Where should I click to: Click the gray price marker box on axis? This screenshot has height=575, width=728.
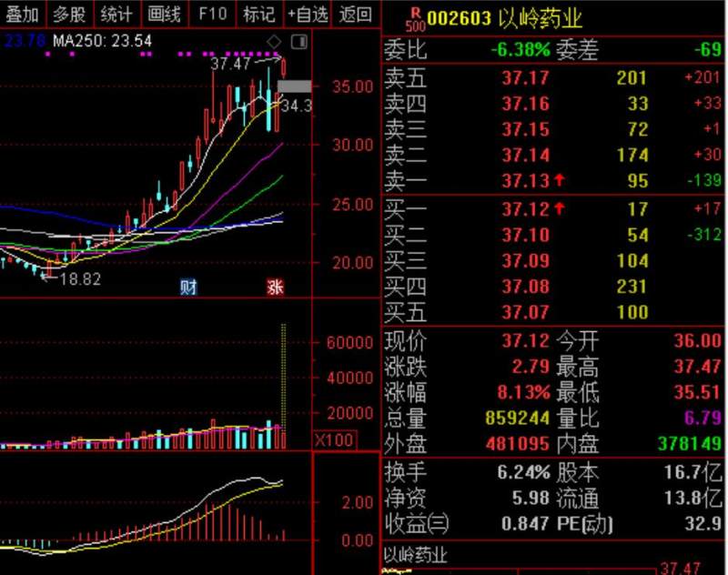click(294, 86)
